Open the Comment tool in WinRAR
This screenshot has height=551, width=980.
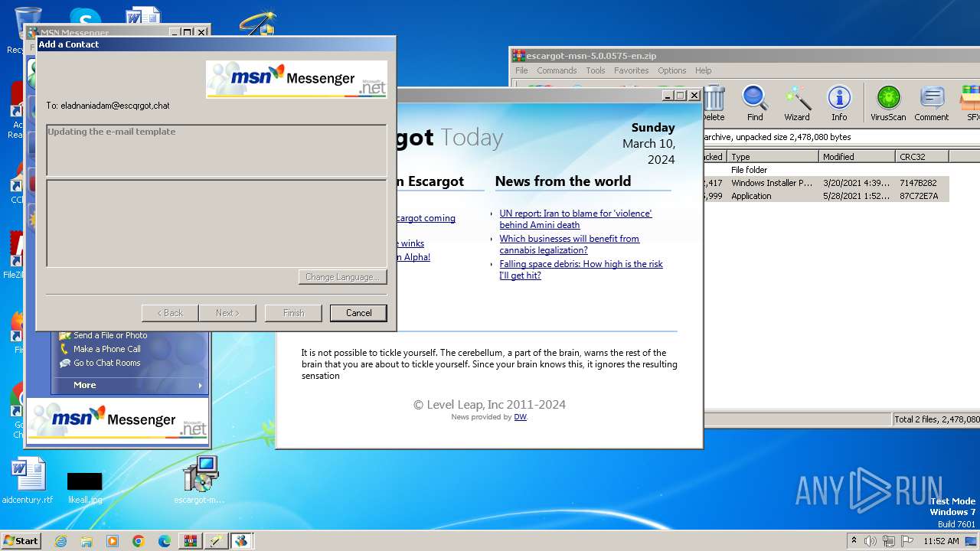tap(931, 103)
